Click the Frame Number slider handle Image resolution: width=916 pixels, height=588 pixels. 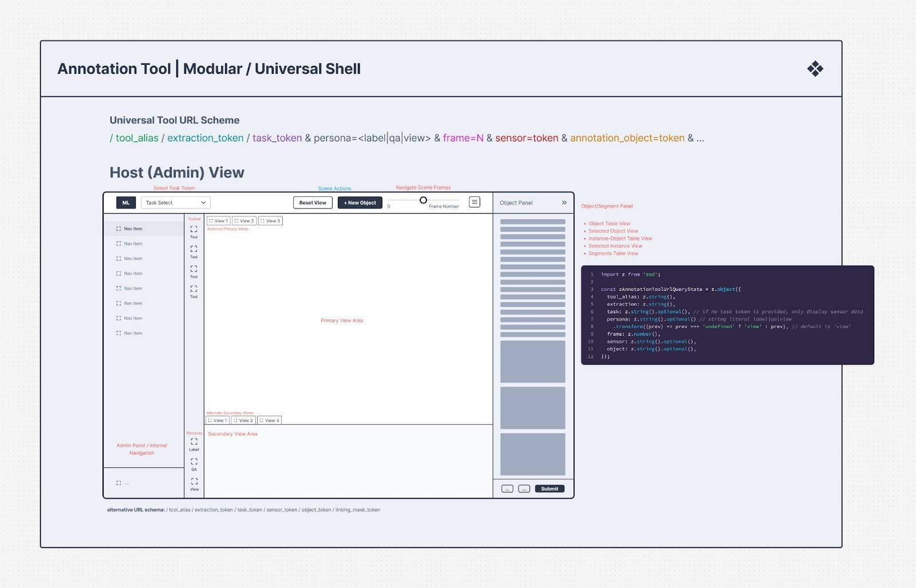[423, 200]
